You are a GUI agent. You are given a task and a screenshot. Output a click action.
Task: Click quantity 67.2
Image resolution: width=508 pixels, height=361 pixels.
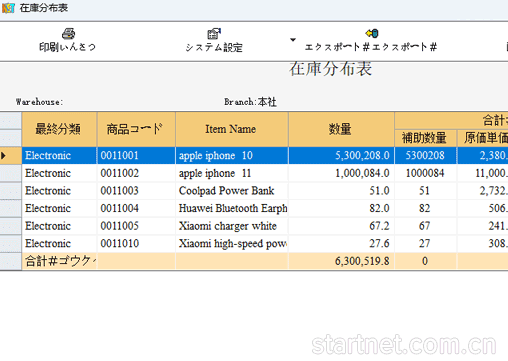point(341,226)
